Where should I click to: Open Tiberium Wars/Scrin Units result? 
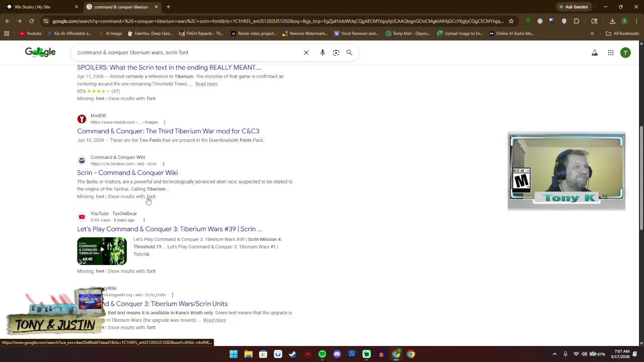[x=165, y=304]
